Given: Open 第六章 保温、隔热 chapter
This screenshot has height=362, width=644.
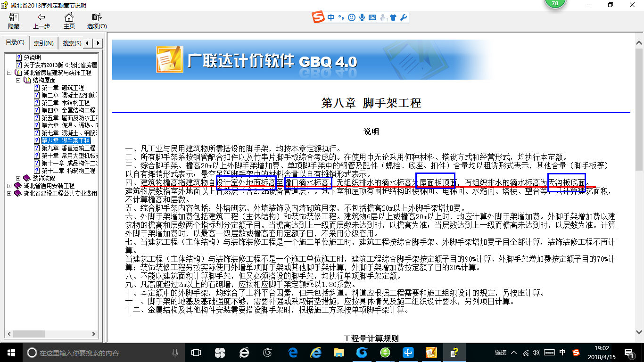Looking at the screenshot, I should [x=69, y=125].
